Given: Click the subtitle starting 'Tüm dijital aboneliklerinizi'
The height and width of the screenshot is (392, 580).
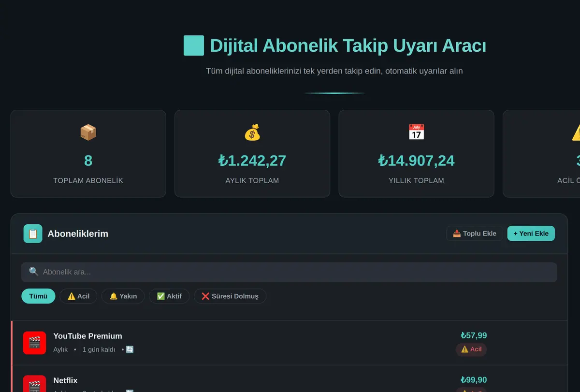Looking at the screenshot, I should coord(334,71).
